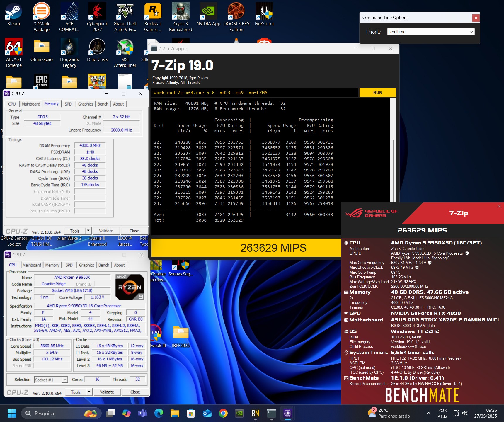Open the NVIDIA App desktop shortcut
The height and width of the screenshot is (422, 504).
pyautogui.click(x=208, y=14)
